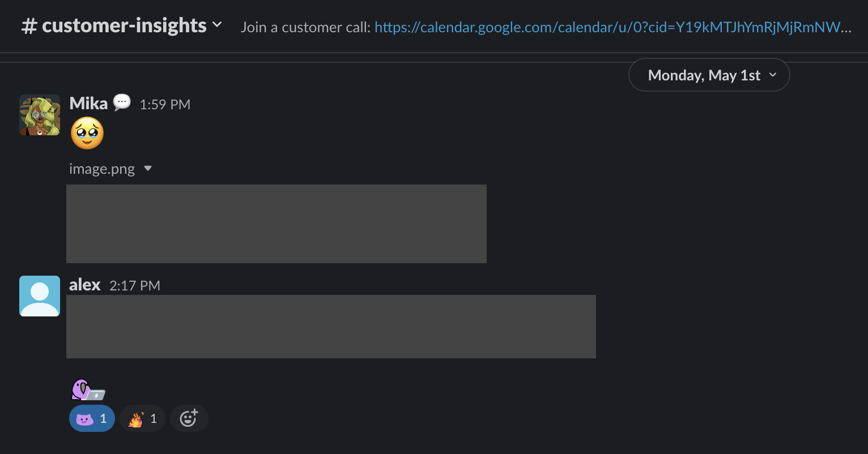Screen dimensions: 868x454
Task: Open alex's user profile name
Action: tap(85, 285)
